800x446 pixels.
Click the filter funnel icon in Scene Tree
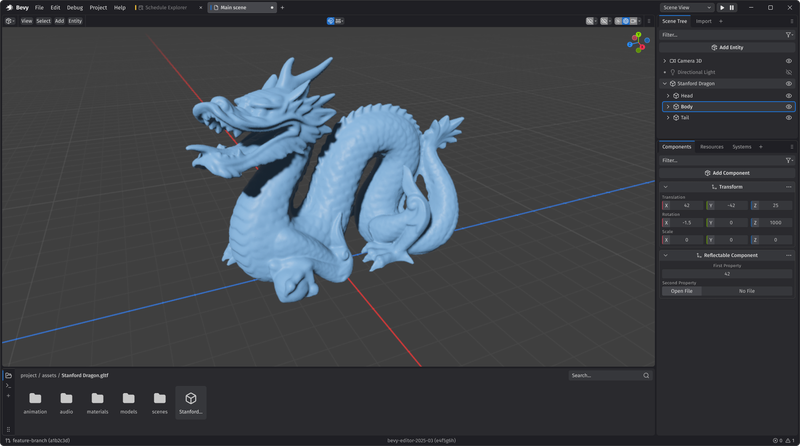click(789, 34)
